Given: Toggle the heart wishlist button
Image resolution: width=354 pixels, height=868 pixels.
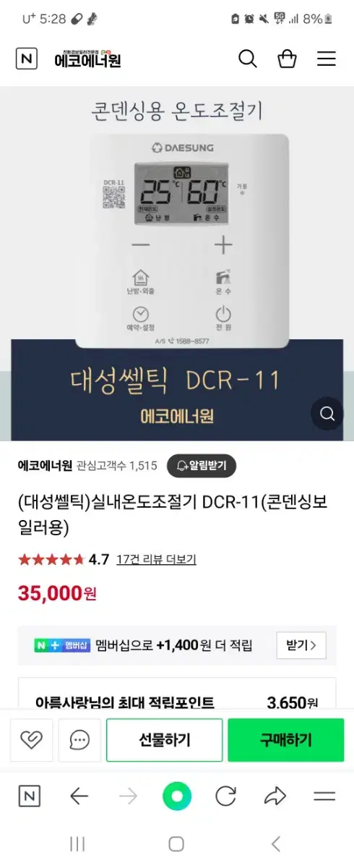Looking at the screenshot, I should [x=31, y=740].
